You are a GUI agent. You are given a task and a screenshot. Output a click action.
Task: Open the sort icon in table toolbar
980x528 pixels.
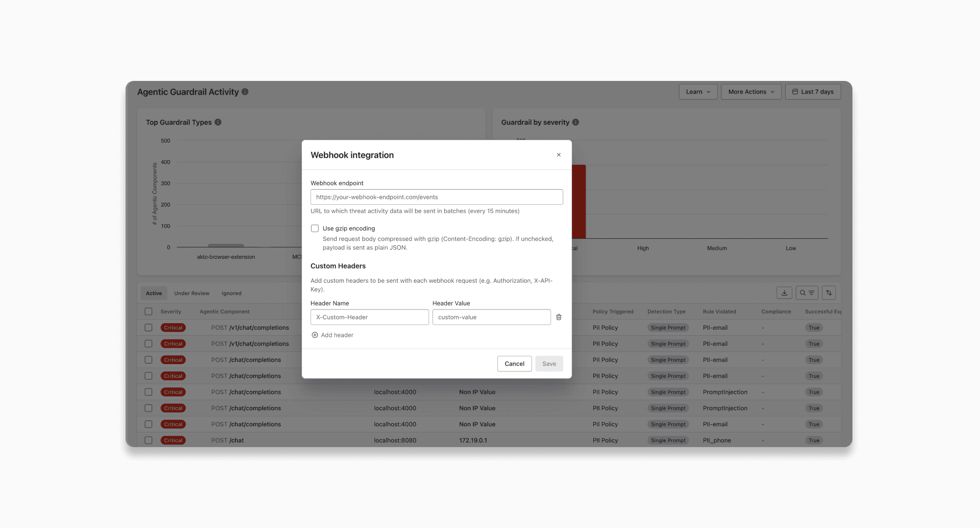829,293
